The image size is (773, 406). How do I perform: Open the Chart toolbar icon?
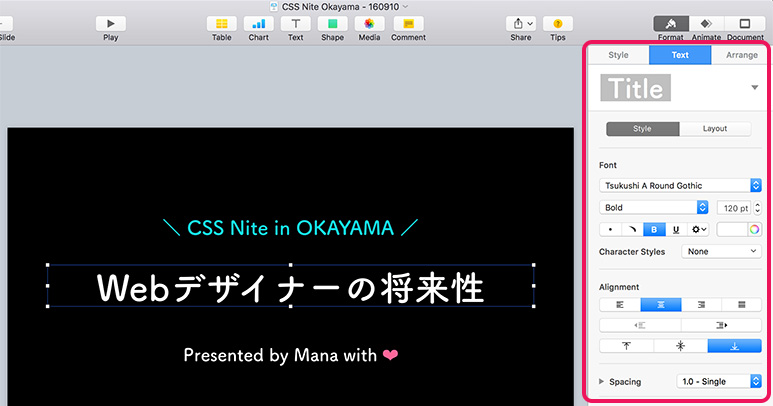(x=258, y=24)
